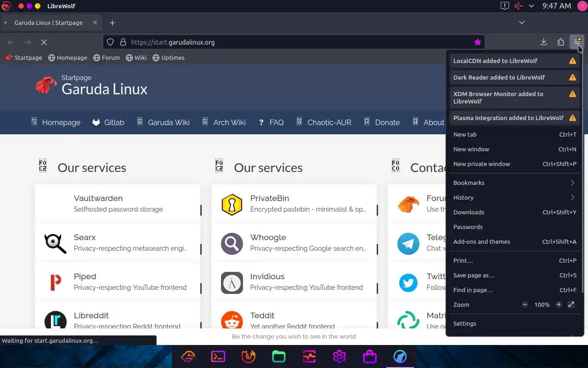Image resolution: width=588 pixels, height=368 pixels.
Task: Go forward to the next page
Action: tap(28, 42)
